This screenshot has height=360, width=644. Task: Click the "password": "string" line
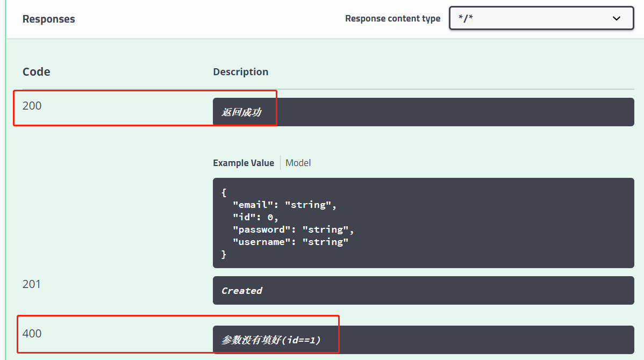[x=294, y=229]
